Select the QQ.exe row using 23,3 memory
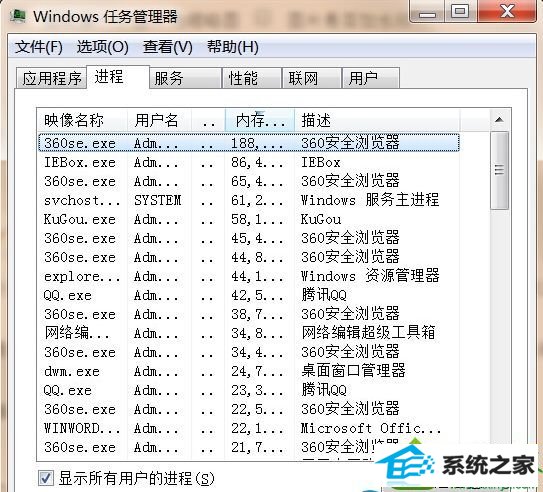The height and width of the screenshot is (492, 543). (249, 390)
